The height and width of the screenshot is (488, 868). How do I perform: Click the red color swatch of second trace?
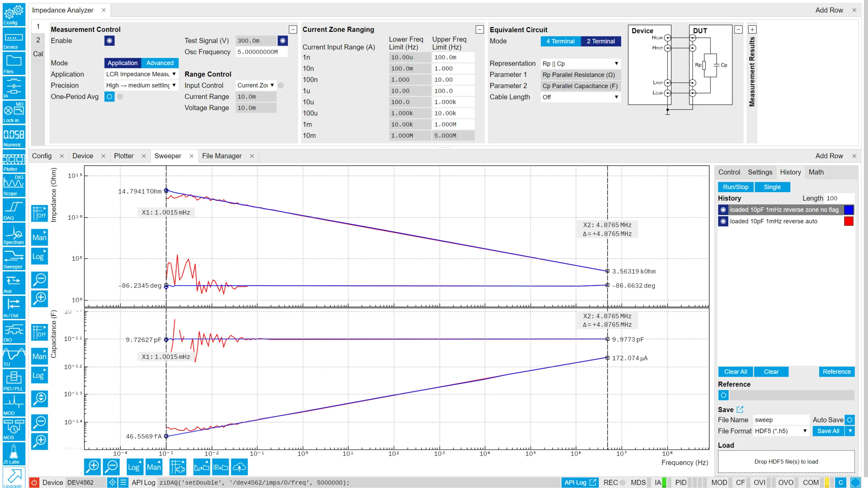click(x=849, y=221)
